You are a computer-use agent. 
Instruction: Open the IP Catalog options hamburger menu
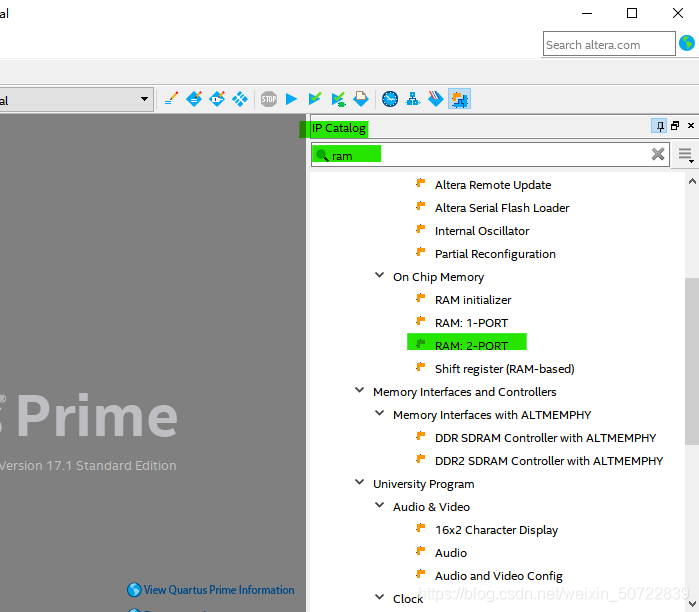click(686, 155)
